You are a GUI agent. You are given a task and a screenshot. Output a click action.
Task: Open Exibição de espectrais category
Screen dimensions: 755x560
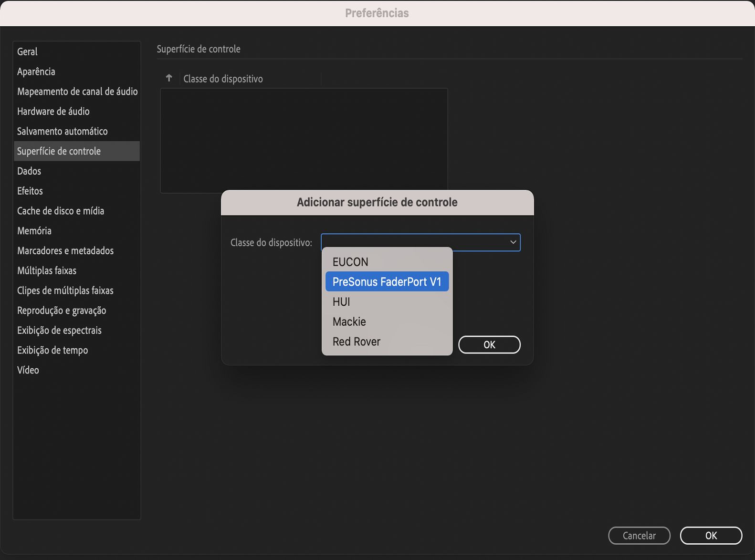pyautogui.click(x=77, y=330)
